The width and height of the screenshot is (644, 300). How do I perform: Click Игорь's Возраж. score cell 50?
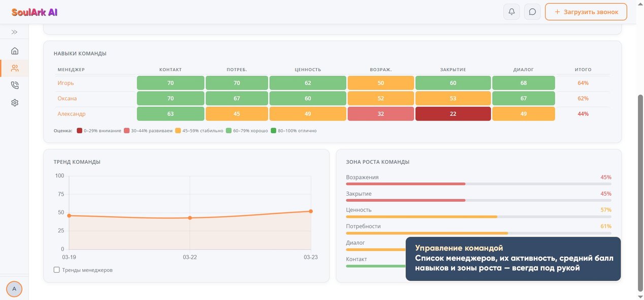[x=381, y=83]
